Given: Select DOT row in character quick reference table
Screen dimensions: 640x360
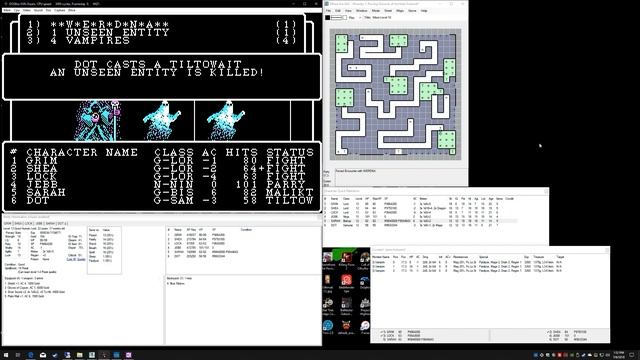Looking at the screenshot, I should pyautogui.click(x=420, y=225).
